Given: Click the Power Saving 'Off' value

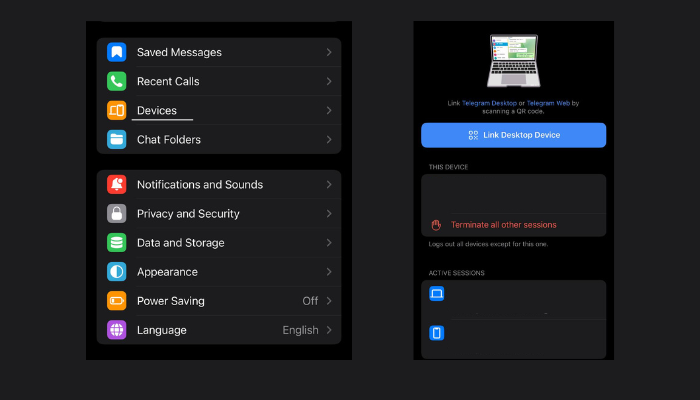Looking at the screenshot, I should pos(310,301).
